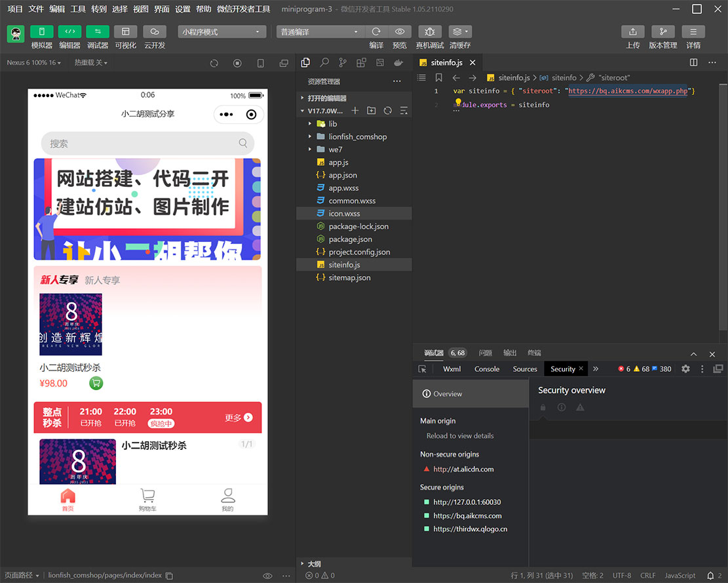Open the 工具 menu

click(x=77, y=9)
